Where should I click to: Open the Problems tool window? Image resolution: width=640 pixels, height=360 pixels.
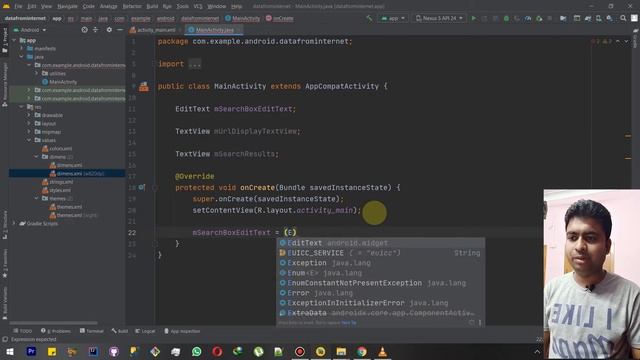coord(56,331)
